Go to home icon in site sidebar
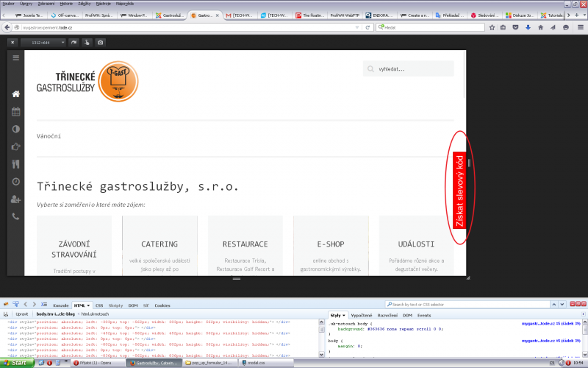 (15, 94)
